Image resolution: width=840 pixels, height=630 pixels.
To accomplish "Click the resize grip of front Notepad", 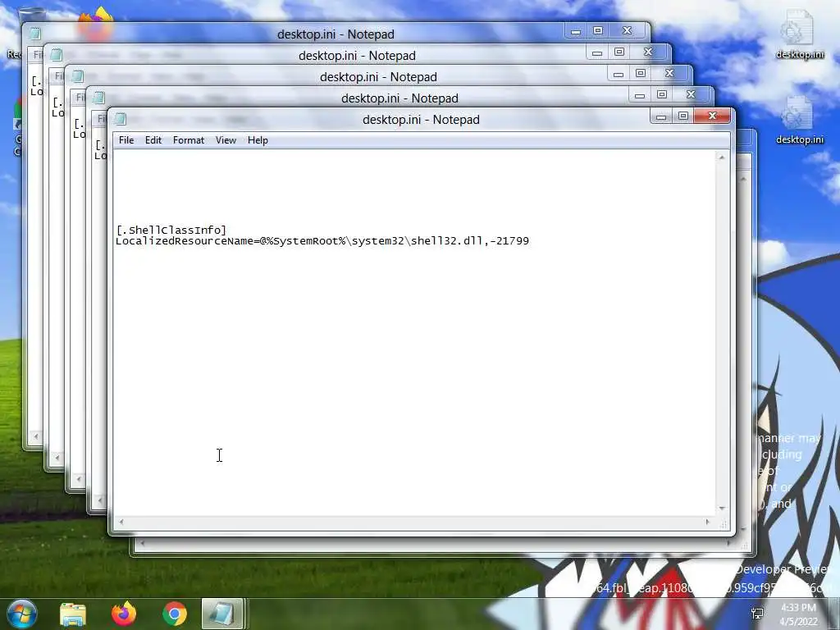I will click(724, 524).
